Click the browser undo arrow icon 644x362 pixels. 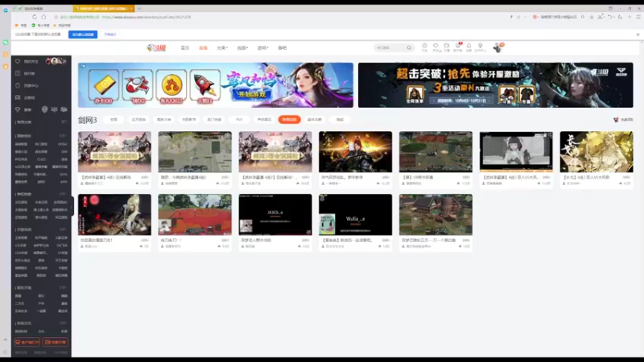pos(610,17)
